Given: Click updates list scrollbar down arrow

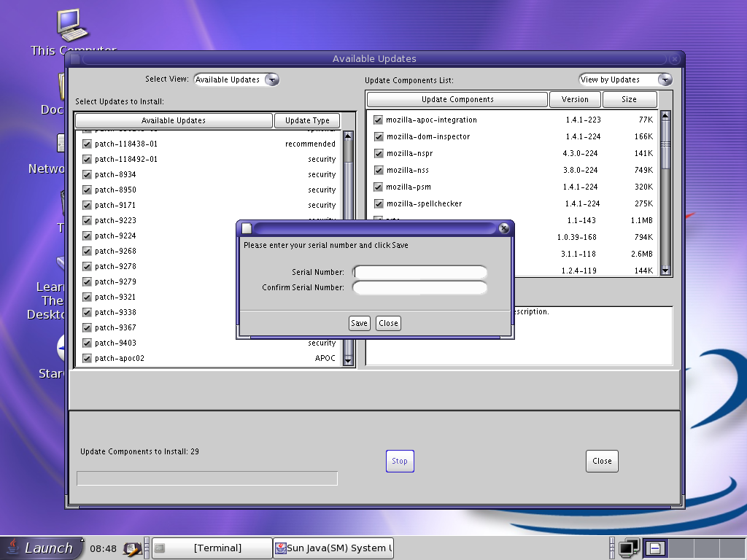Looking at the screenshot, I should click(348, 360).
